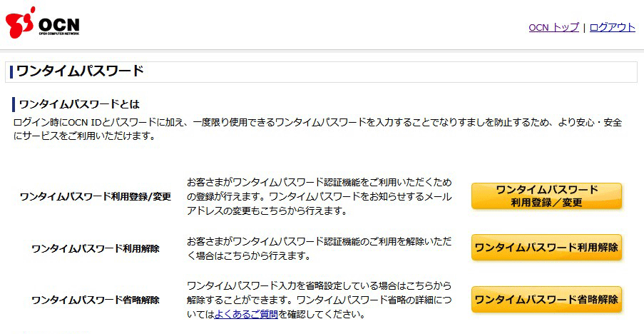Click the ワンタイムパスワード省略解除 yellow button
The height and width of the screenshot is (334, 644).
pos(546,299)
